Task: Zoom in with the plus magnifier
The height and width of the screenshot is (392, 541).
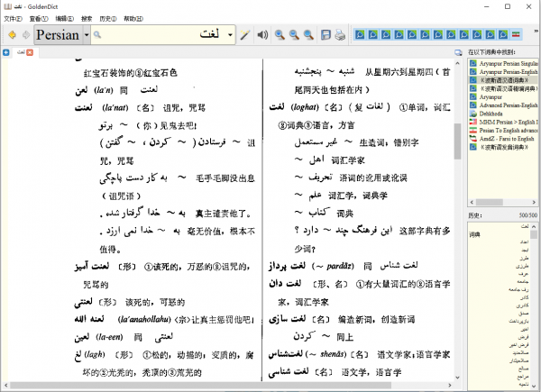Action: tap(280, 35)
